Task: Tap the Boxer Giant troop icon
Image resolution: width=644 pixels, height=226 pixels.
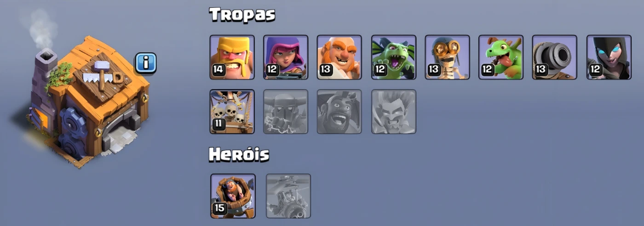Action: 339,57
